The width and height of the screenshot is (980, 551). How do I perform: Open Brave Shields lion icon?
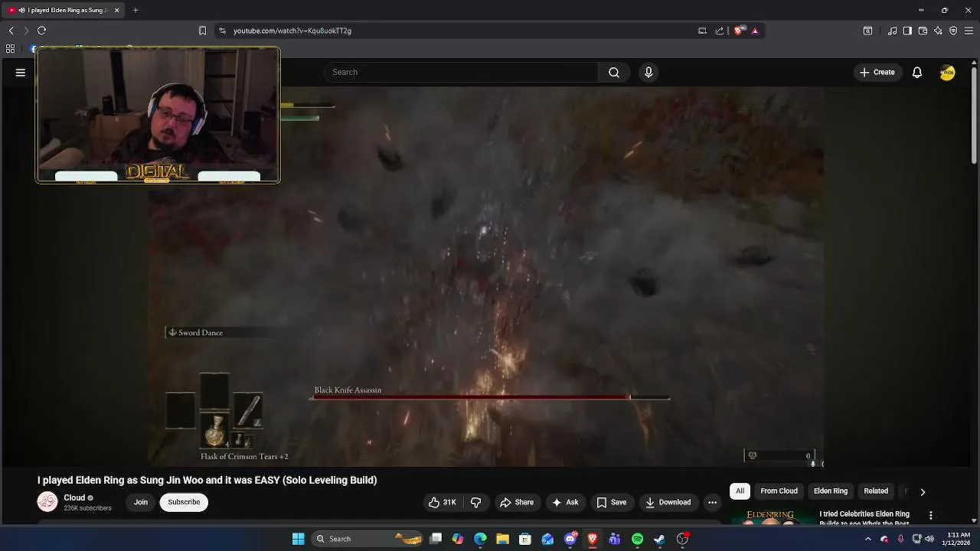738,31
